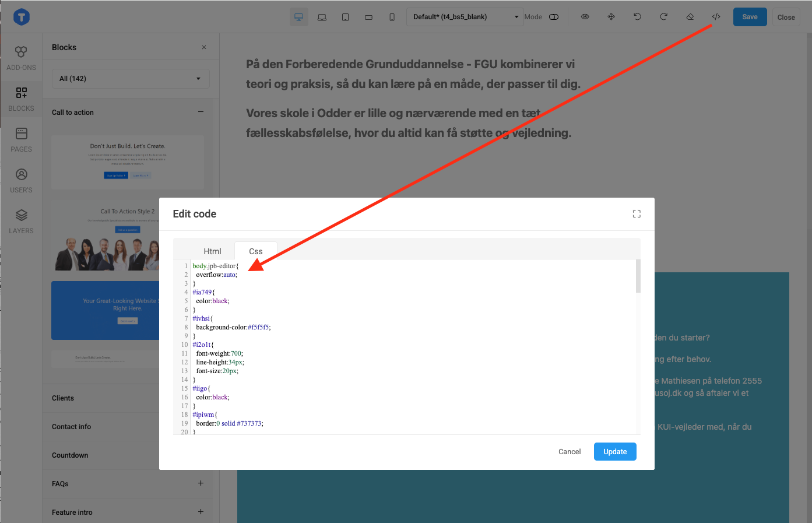The image size is (812, 523).
Task: Select the "Don't Just Build. Let's Create." block
Action: (128, 162)
